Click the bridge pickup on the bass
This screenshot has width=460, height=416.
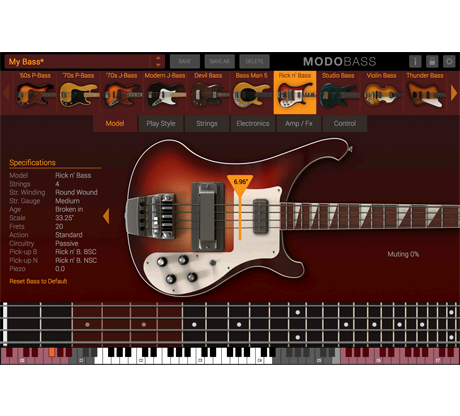pyautogui.click(x=208, y=217)
